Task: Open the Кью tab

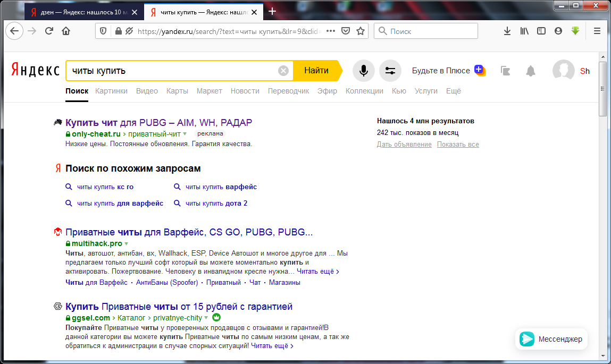Action: tap(399, 91)
